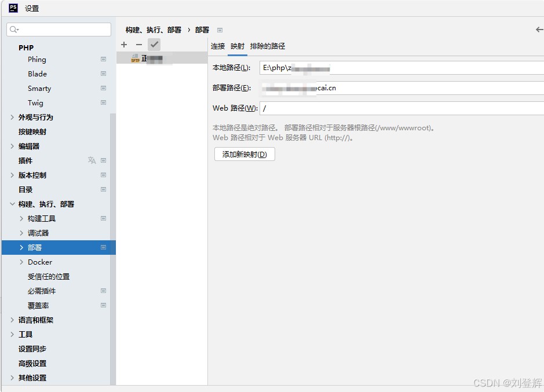The width and height of the screenshot is (544, 392).
Task: Click project icon next to Twig
Action: point(103,102)
